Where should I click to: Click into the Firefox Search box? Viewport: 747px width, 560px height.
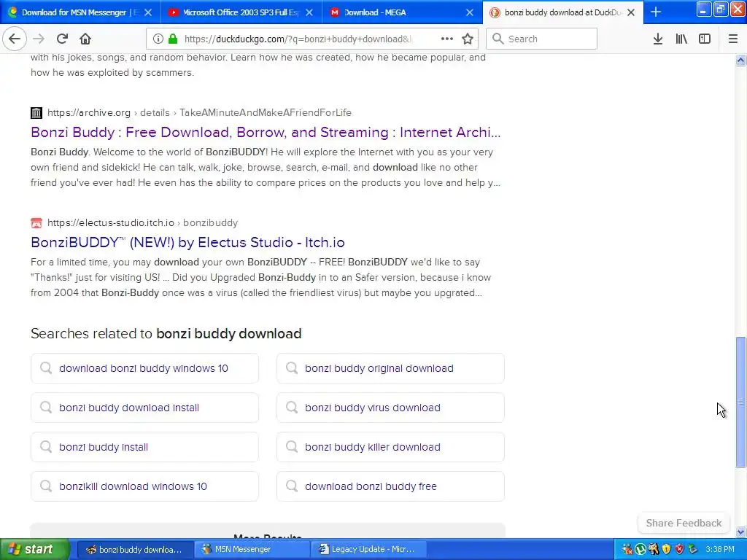[542, 39]
